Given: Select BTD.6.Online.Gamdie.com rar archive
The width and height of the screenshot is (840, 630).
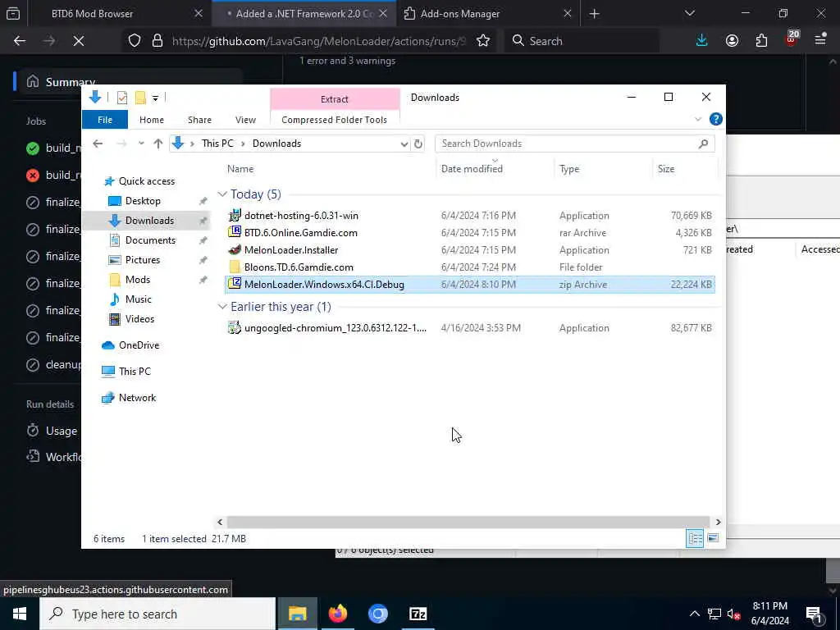Looking at the screenshot, I should pyautogui.click(x=470, y=232).
